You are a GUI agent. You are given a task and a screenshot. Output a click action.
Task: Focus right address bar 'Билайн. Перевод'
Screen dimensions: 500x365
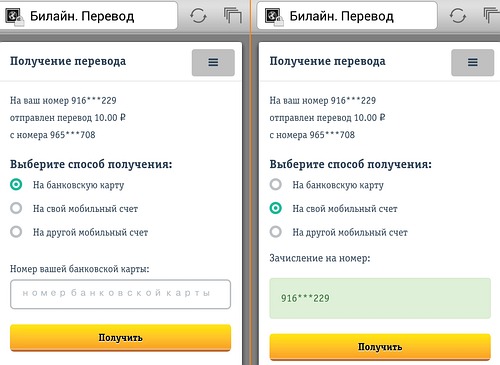pos(347,16)
